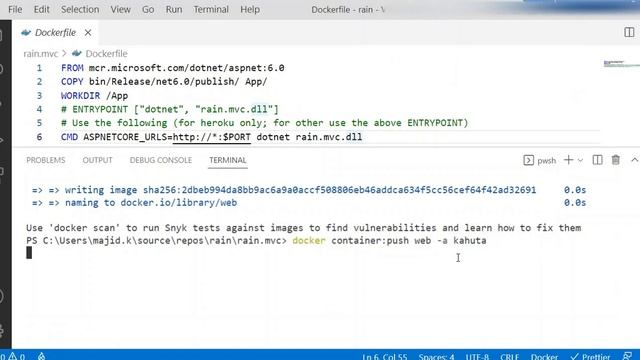Click the pwsh terminal label
The height and width of the screenshot is (360, 640).
point(547,160)
